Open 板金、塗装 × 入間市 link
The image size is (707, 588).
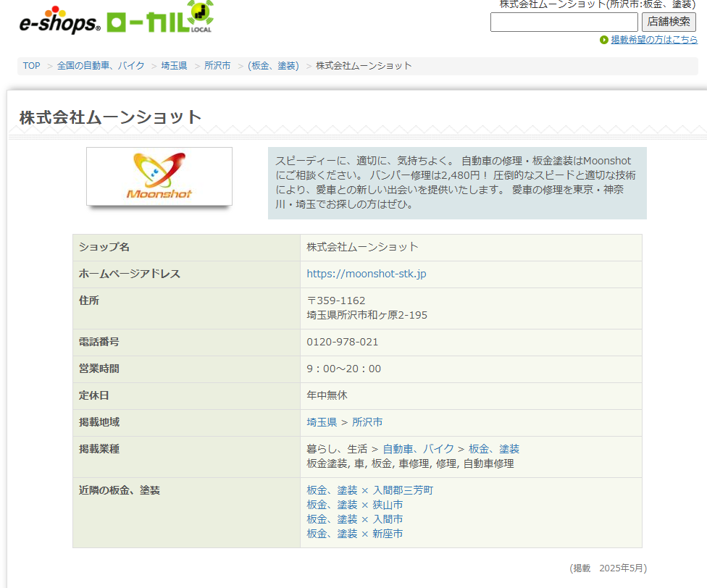click(355, 519)
